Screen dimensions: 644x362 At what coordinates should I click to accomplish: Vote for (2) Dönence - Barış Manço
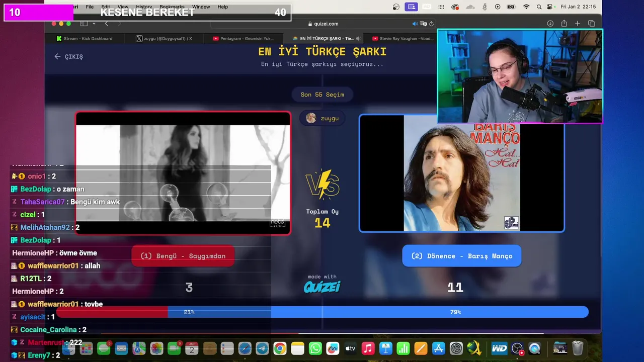click(461, 256)
